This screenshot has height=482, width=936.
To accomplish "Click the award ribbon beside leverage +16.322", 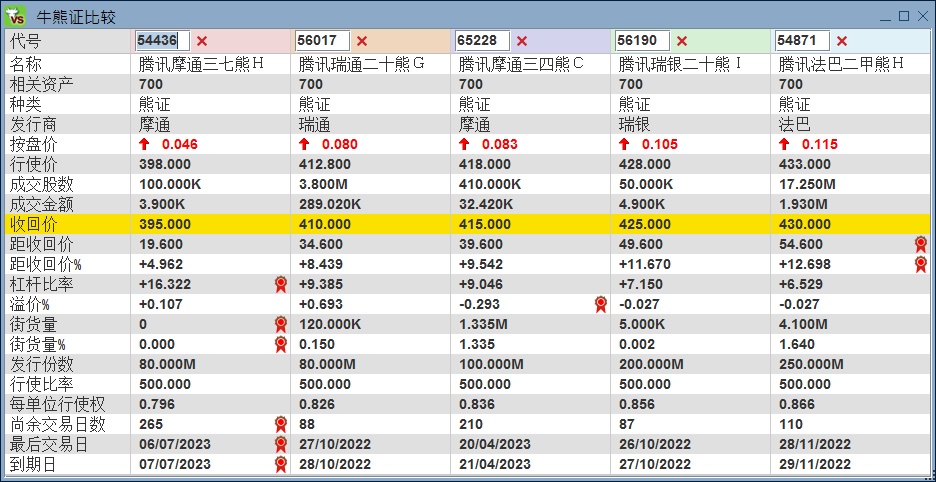I will [x=281, y=284].
